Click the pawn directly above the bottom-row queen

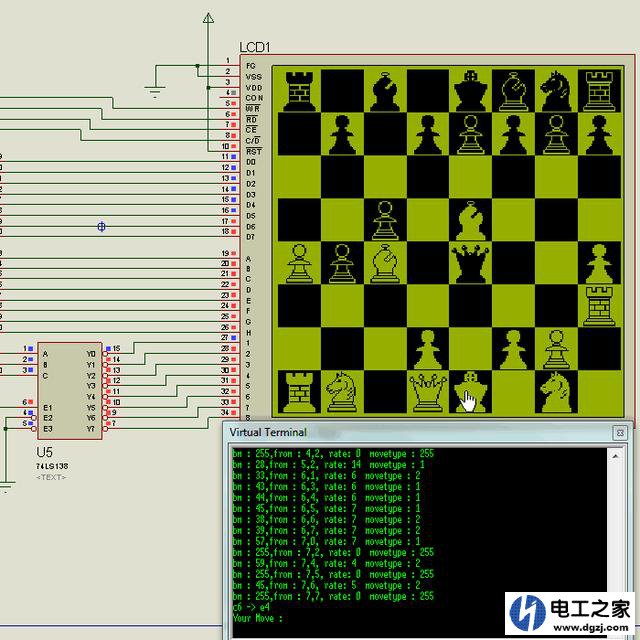[x=427, y=349]
